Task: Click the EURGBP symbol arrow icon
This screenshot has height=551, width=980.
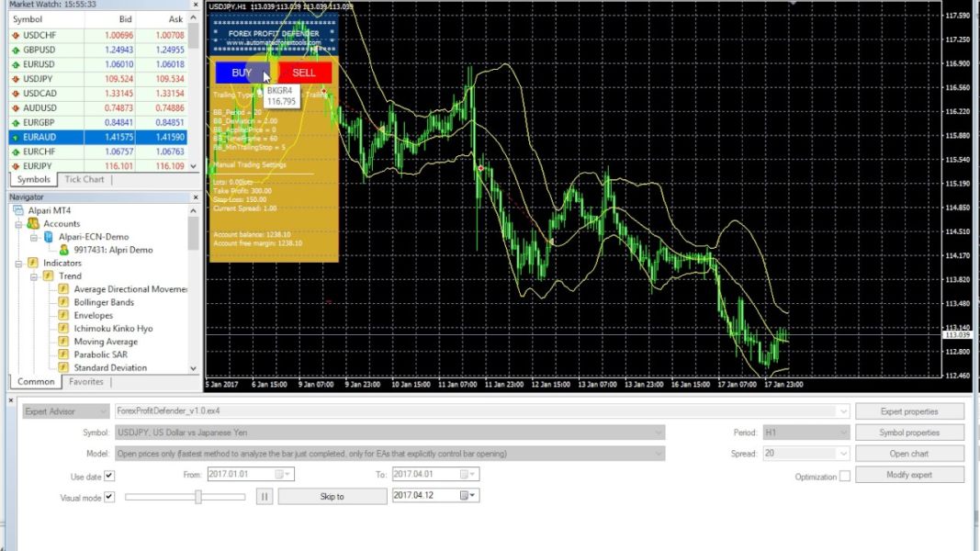Action: pos(16,123)
